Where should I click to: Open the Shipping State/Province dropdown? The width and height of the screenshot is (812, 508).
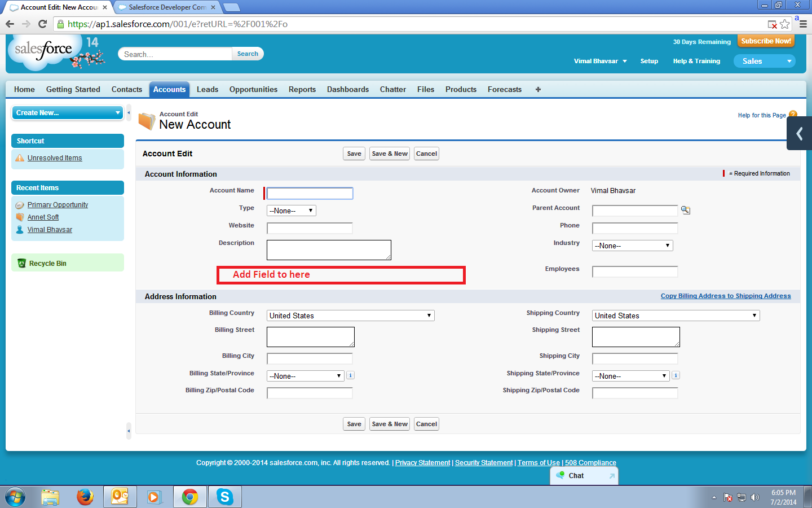click(x=630, y=376)
